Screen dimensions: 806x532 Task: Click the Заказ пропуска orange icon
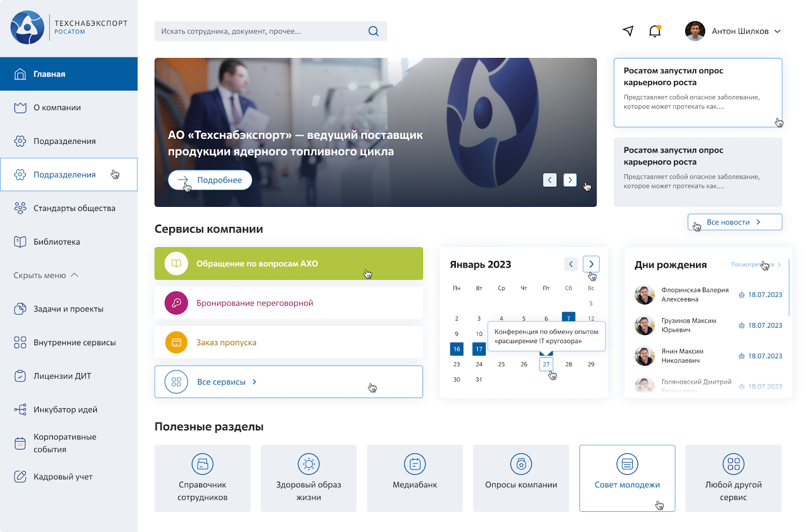pyautogui.click(x=176, y=343)
